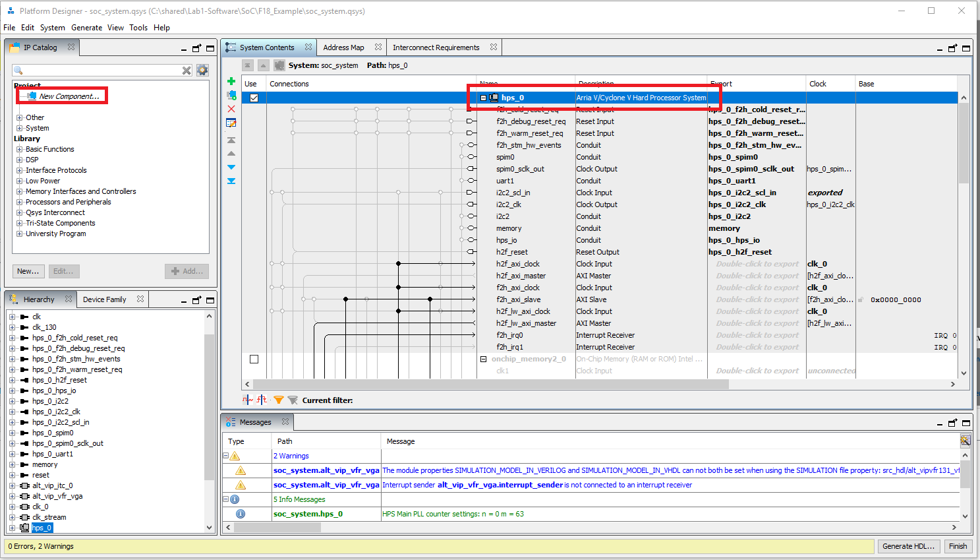Expand alt_vip_vfr_vga in the Hierarchy tree
This screenshot has height=560, width=980.
pos(12,496)
